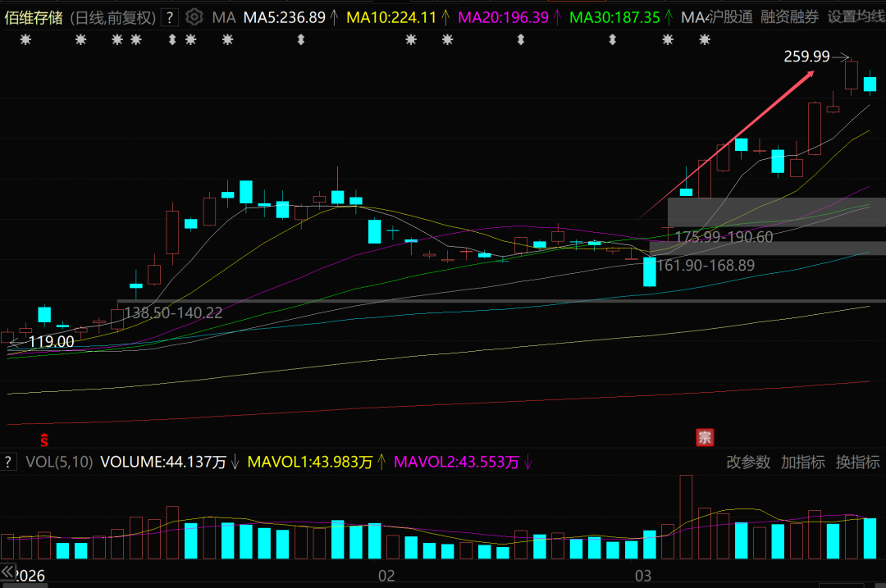Click the MAVOL1 up arrow indicator

381,462
